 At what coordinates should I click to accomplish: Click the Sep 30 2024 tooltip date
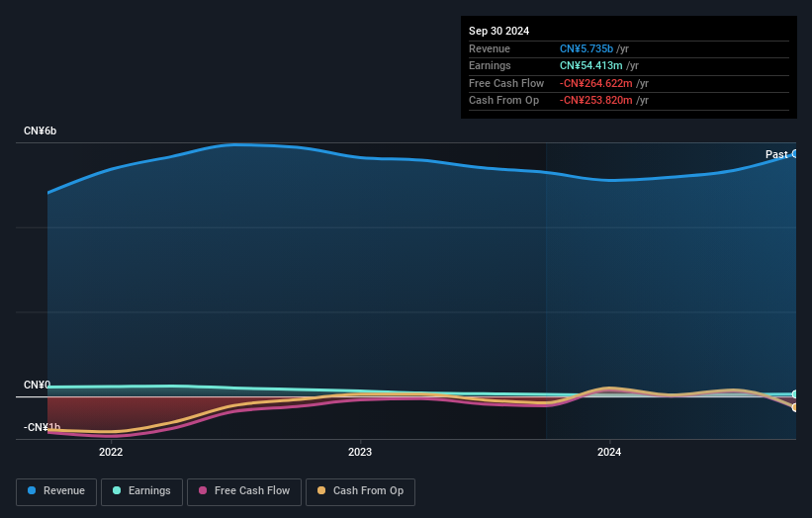point(498,31)
